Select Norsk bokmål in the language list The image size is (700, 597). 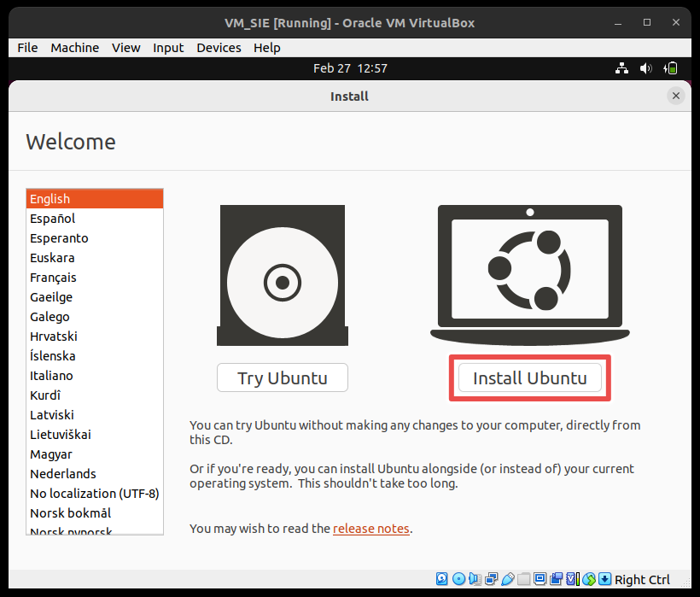click(95, 513)
